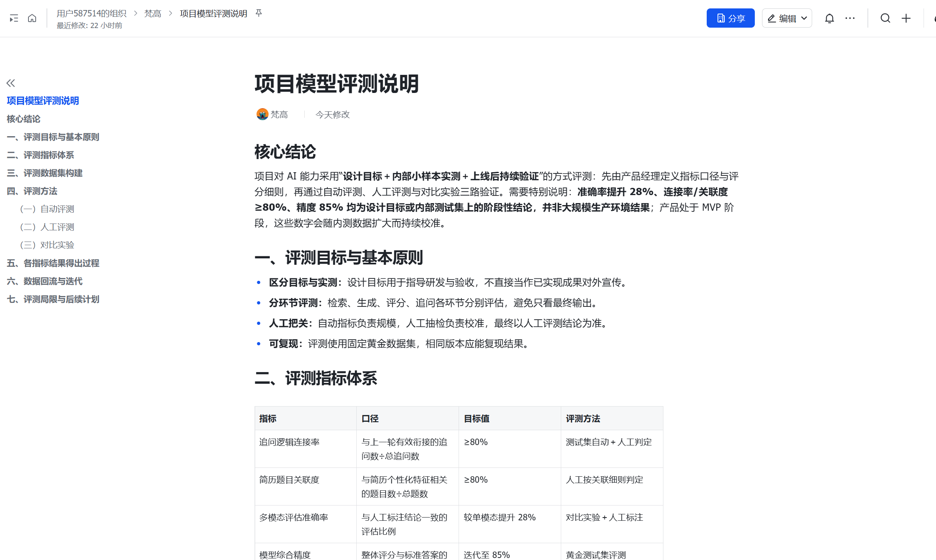The image size is (936, 560).
Task: Jump to outline 三、评测数据集构建
Action: coord(44,173)
